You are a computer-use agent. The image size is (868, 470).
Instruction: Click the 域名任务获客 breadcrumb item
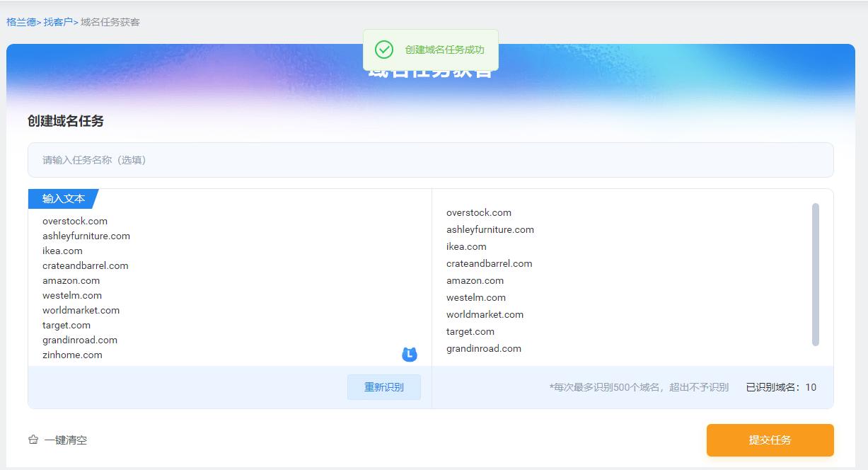pos(110,22)
